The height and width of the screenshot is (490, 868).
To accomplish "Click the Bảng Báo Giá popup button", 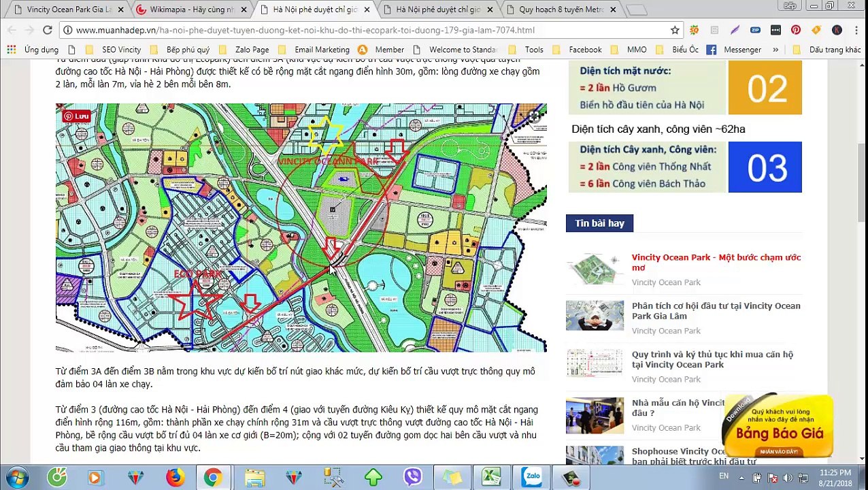I will click(779, 427).
